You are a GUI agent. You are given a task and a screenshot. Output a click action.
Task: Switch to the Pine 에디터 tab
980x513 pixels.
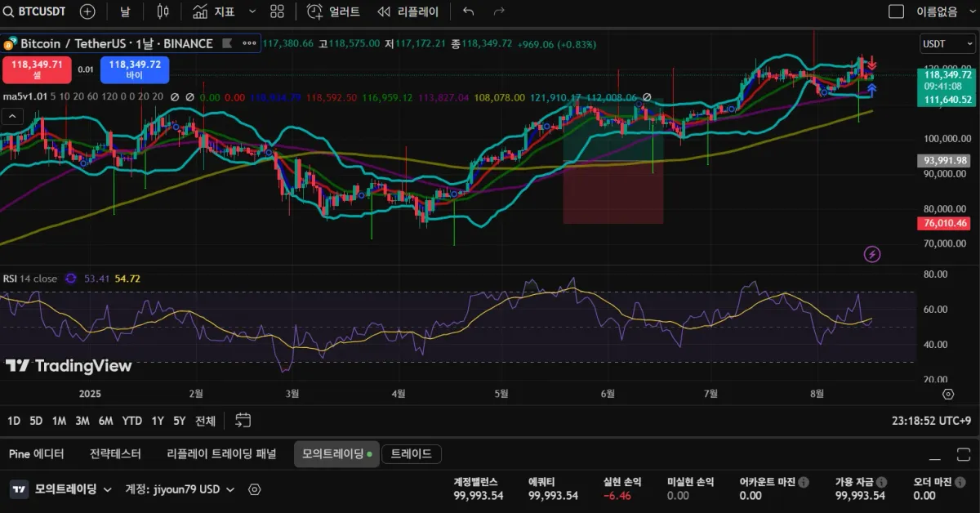37,453
